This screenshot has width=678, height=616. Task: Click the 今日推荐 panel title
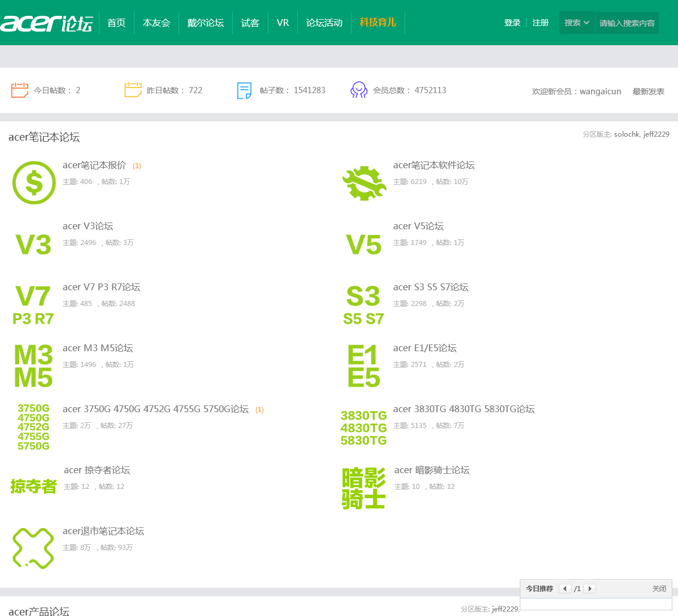tap(540, 588)
